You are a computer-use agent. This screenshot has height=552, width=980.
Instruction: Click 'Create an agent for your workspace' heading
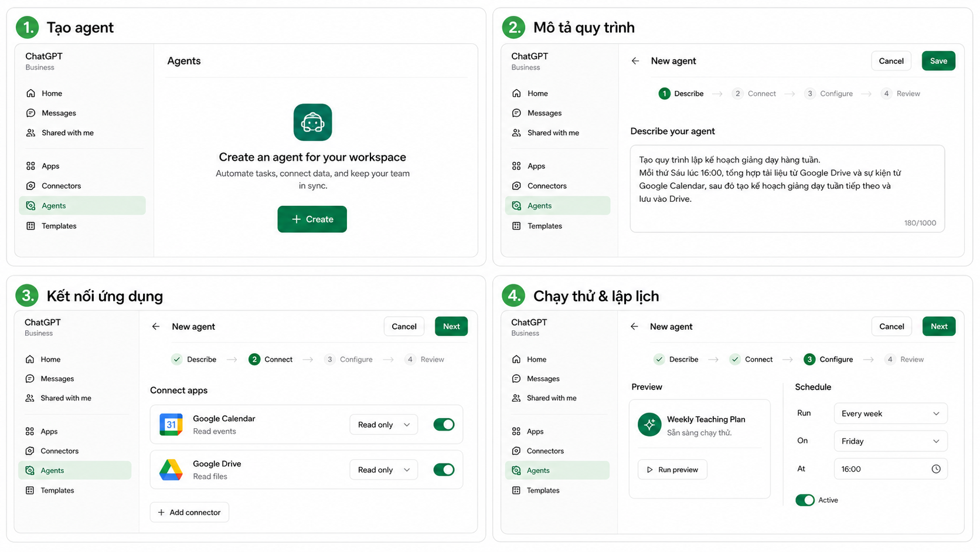coord(312,157)
